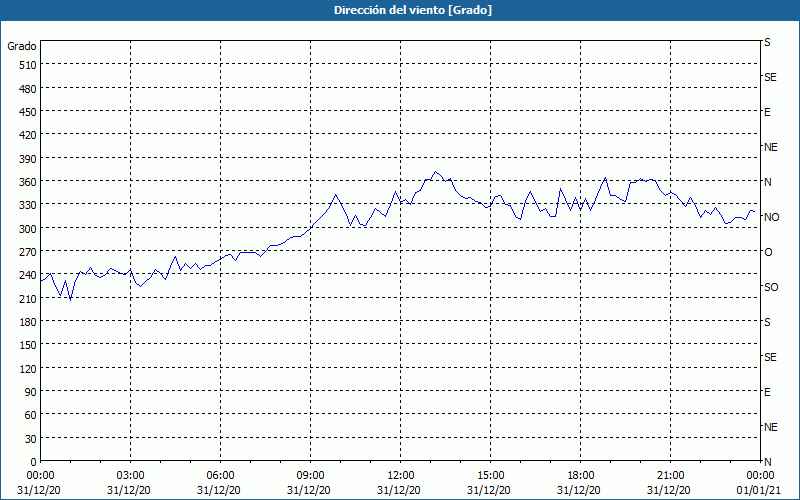Select the 240 degree axis label
Screen dimensions: 800x500
29,276
